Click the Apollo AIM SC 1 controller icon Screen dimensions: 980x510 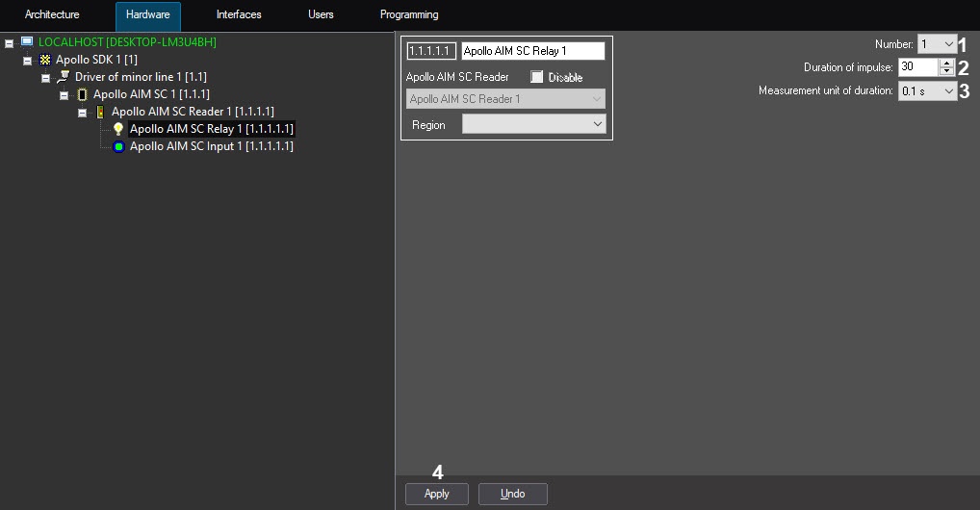point(82,94)
